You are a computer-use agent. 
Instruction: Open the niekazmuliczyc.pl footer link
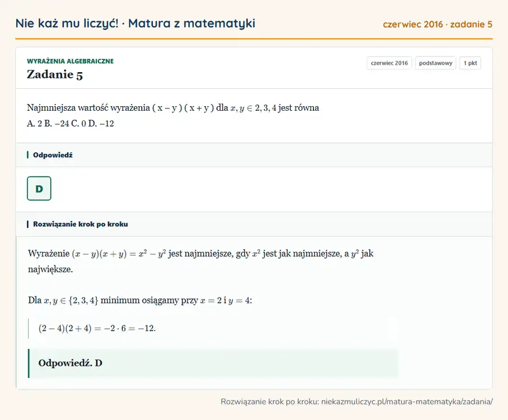click(x=407, y=402)
